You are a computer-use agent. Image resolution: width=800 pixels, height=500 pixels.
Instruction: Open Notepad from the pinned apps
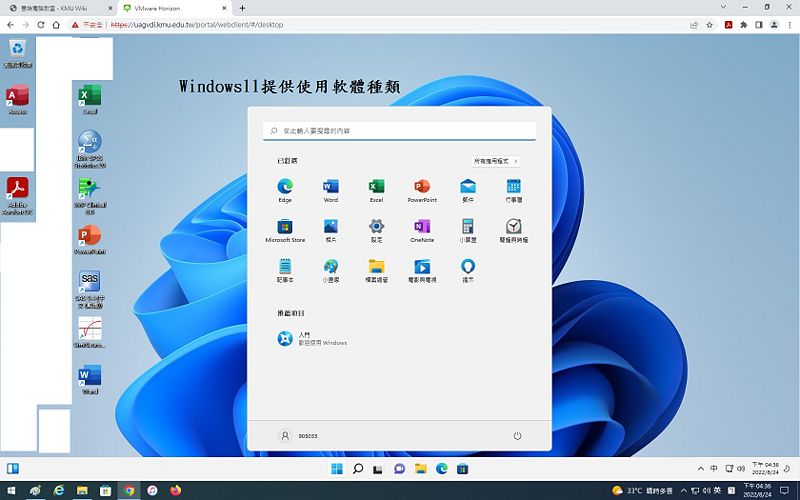(285, 270)
